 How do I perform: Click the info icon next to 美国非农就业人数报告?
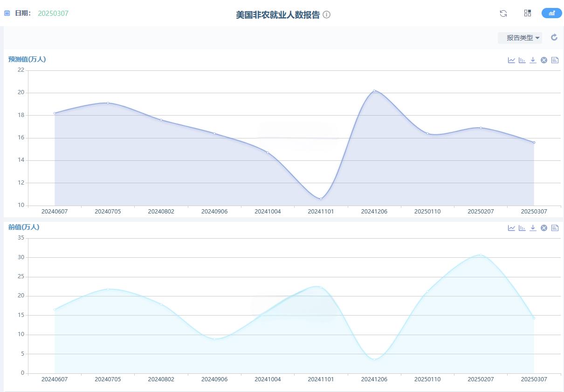coord(327,14)
